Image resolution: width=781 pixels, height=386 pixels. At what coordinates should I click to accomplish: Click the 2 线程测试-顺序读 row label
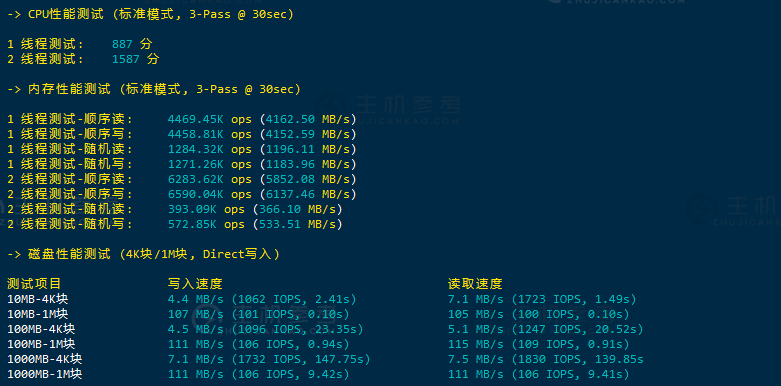[x=70, y=179]
